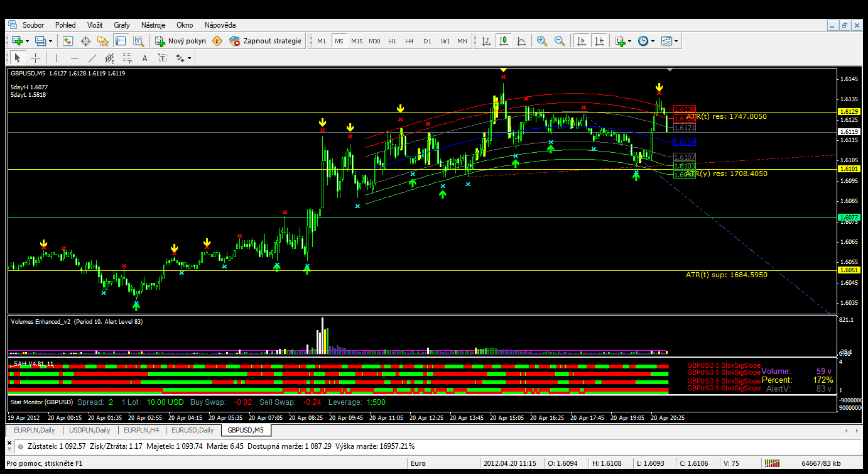This screenshot has width=868, height=474.
Task: Toggle chart auto scroll
Action: tap(582, 41)
